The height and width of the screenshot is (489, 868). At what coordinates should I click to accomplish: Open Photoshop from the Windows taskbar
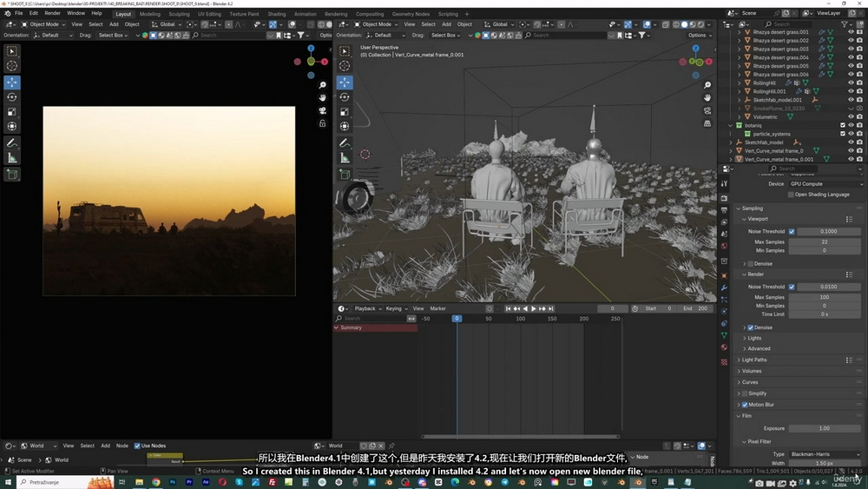[x=172, y=482]
